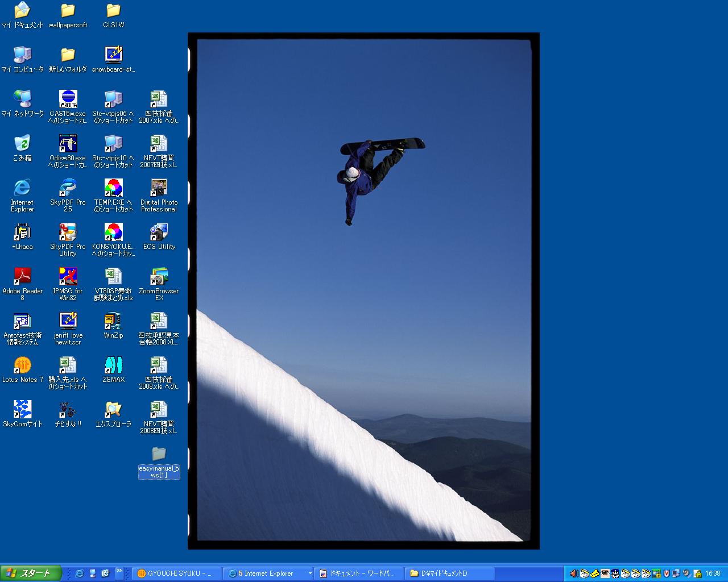Select the Argofast技術情報システム icon

click(x=22, y=329)
